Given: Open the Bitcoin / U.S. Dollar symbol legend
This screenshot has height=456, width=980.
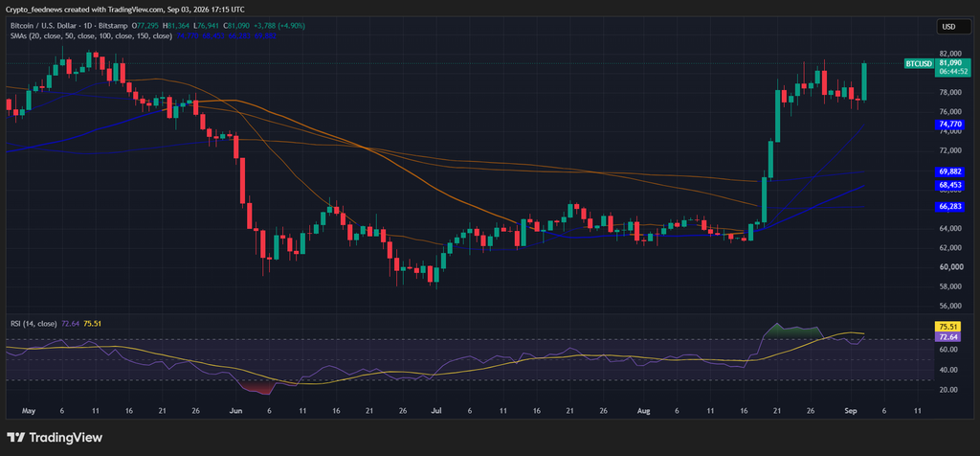Looking at the screenshot, I should (69, 26).
